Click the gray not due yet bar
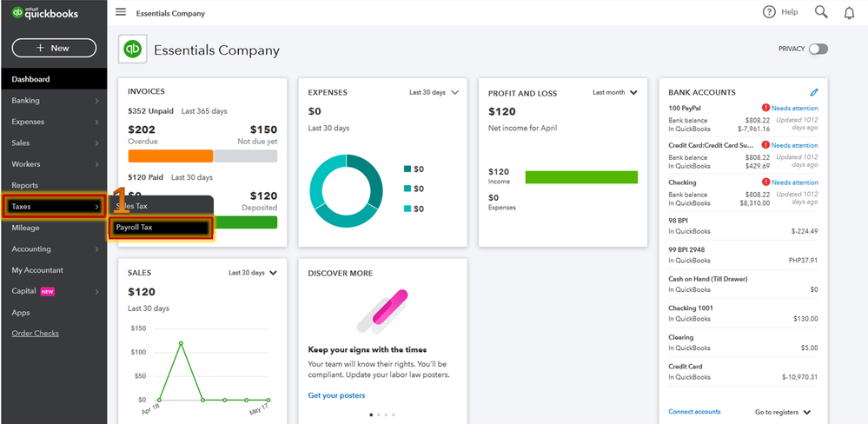 246,156
